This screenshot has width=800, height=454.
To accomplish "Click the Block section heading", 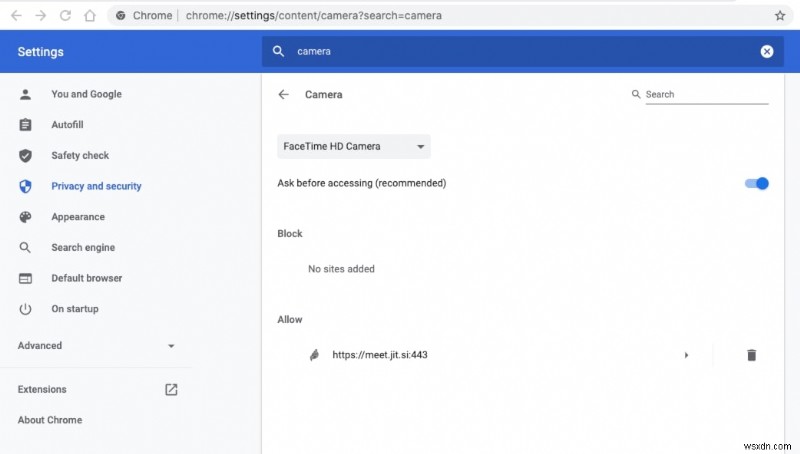I will [290, 234].
